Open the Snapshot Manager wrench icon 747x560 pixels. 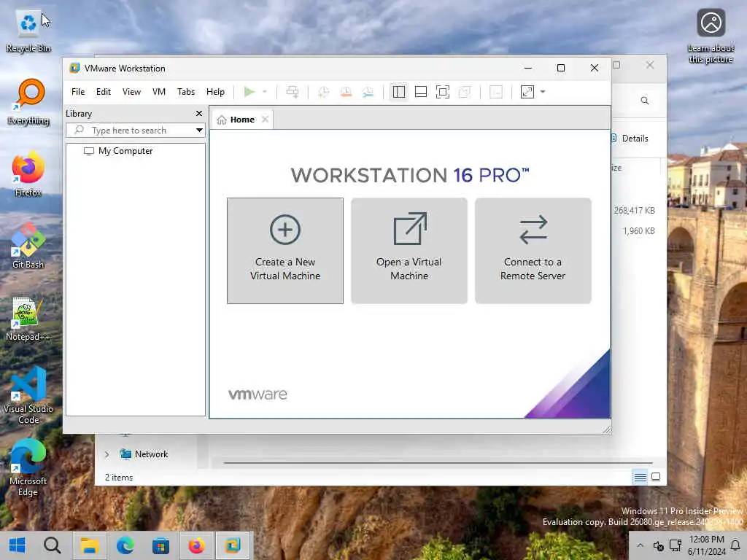pyautogui.click(x=368, y=92)
